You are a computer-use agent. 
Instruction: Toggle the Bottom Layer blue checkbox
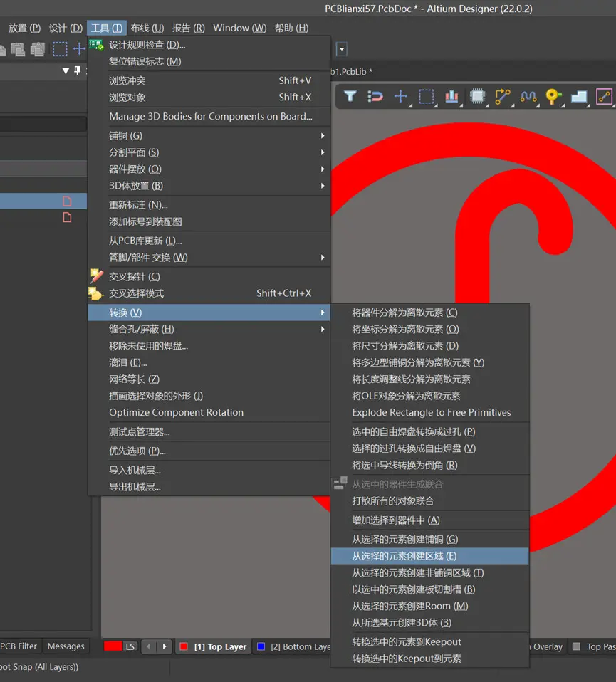click(261, 646)
